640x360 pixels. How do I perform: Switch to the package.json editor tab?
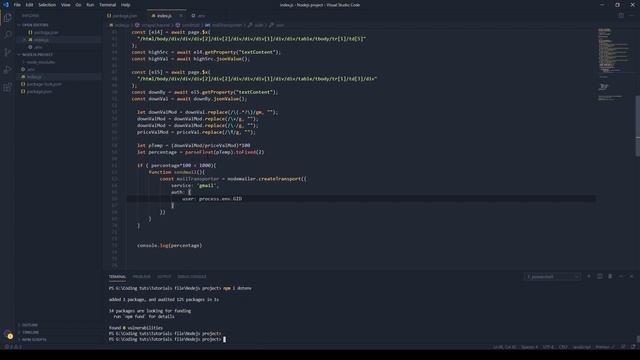[124, 16]
